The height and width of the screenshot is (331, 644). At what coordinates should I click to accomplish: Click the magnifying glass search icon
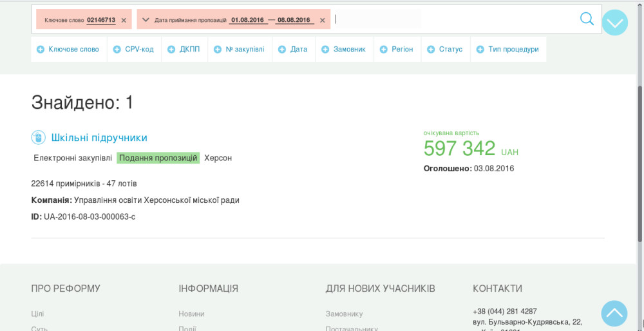pyautogui.click(x=587, y=19)
